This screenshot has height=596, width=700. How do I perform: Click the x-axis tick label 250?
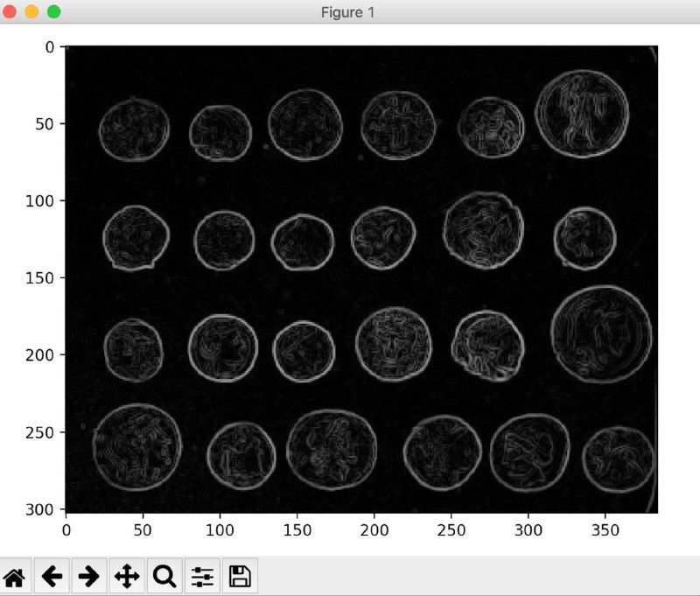[x=451, y=530]
